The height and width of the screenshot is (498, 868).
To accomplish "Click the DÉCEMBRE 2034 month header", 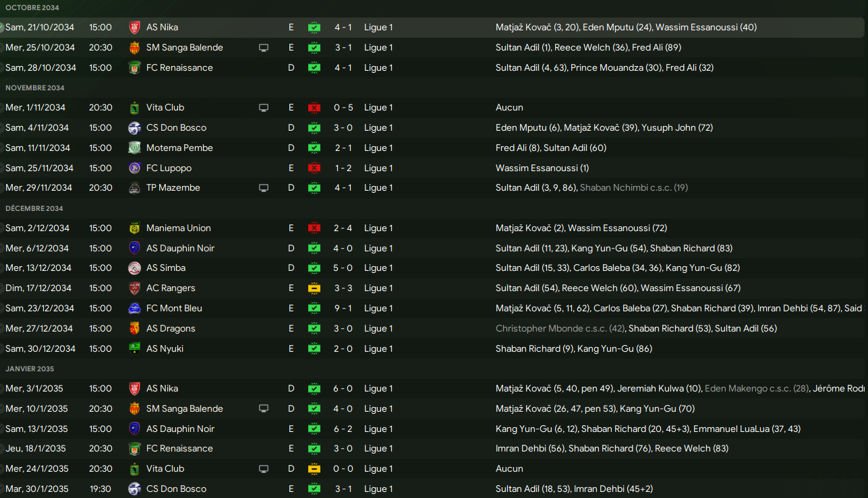I will 34,208.
